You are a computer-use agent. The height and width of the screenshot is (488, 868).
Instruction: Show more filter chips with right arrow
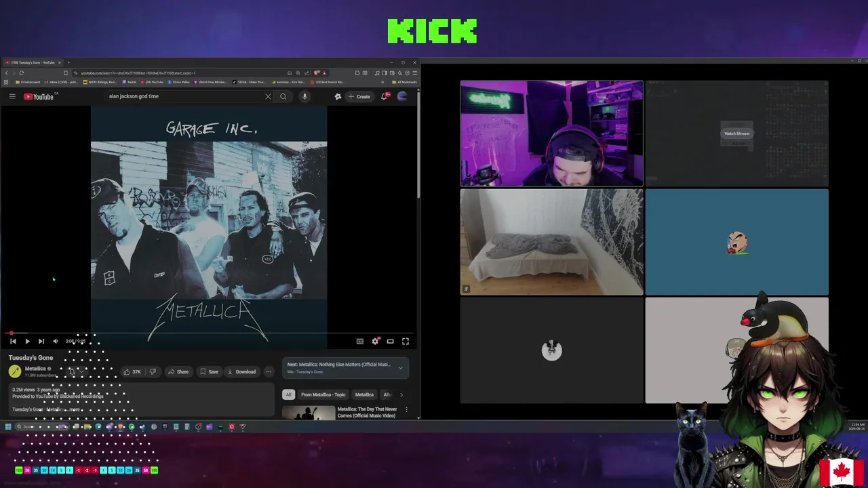[x=401, y=394]
